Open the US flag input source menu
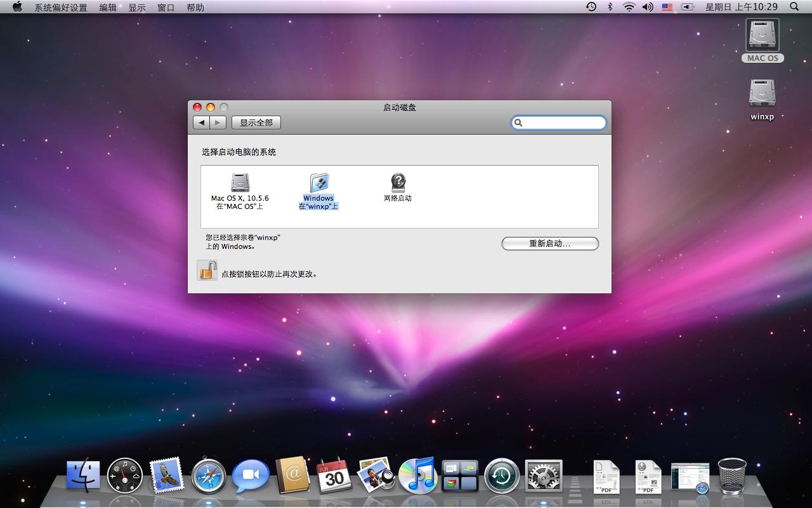Viewport: 812px width, 508px height. [x=667, y=7]
